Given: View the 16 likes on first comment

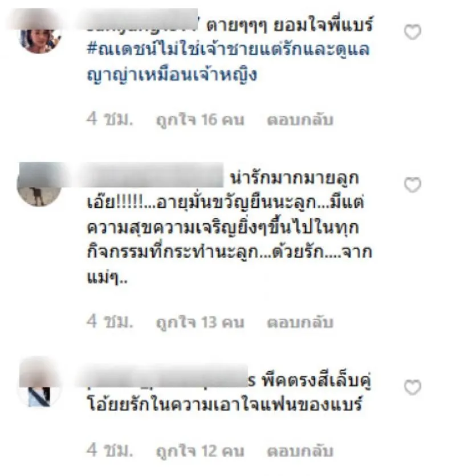Looking at the screenshot, I should coord(200,120).
